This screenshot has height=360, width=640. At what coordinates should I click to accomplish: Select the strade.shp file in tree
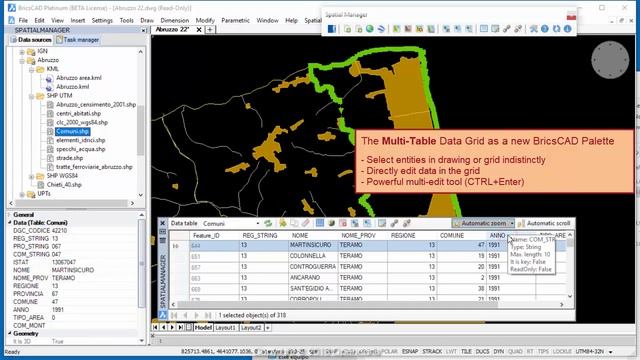coord(69,158)
